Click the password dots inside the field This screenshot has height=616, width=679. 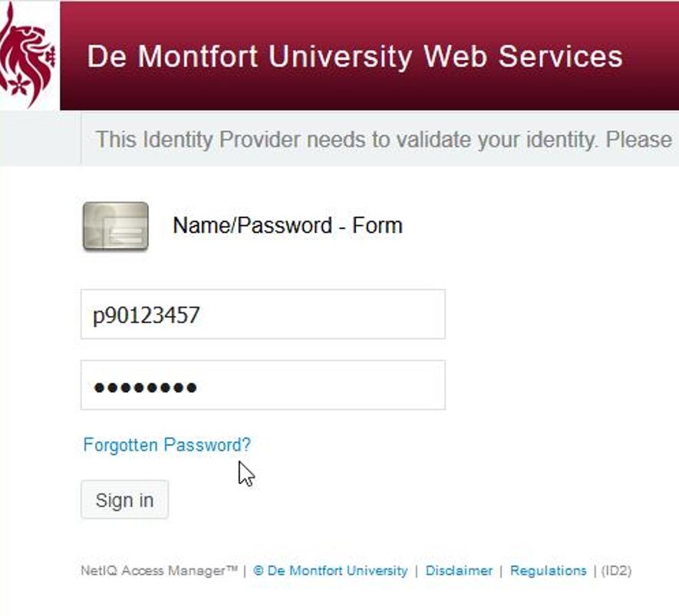[145, 387]
